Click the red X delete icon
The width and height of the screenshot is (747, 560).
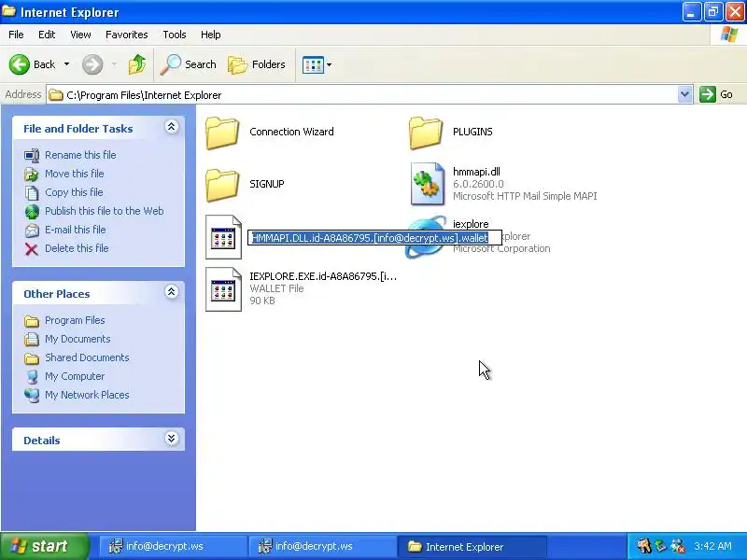32,249
